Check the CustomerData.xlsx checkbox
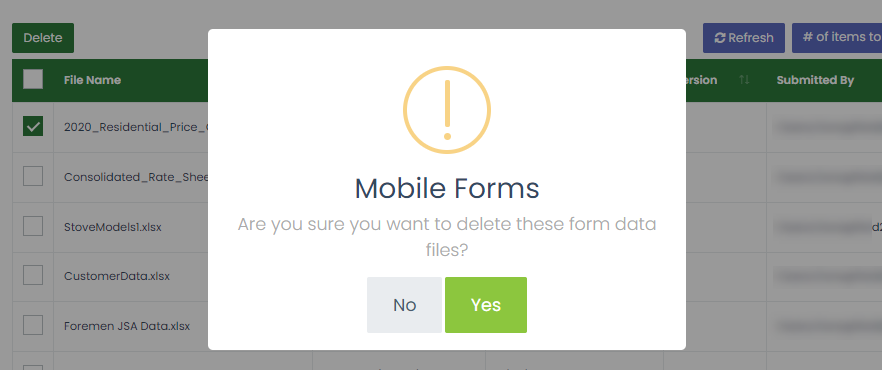 [33, 276]
